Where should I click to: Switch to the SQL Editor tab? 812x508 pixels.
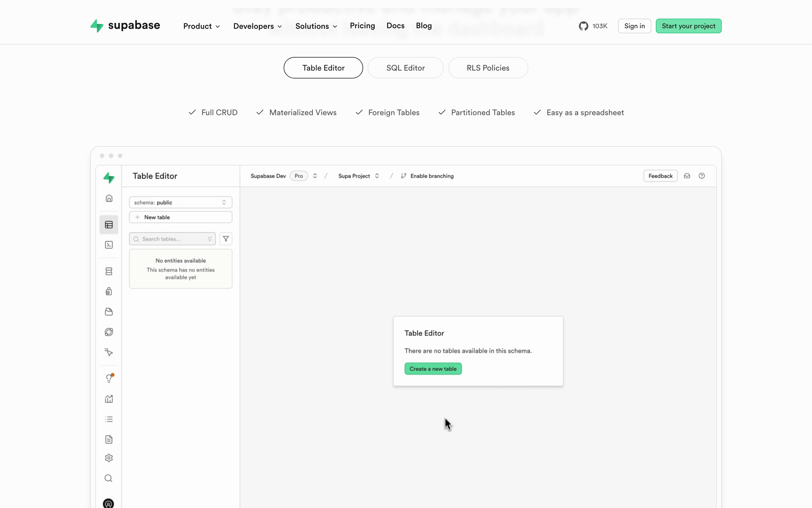click(405, 67)
